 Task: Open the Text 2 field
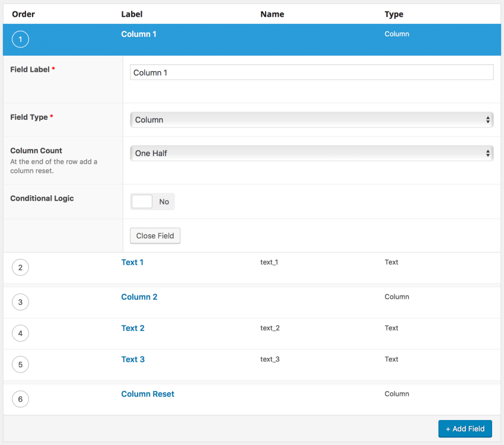click(133, 328)
